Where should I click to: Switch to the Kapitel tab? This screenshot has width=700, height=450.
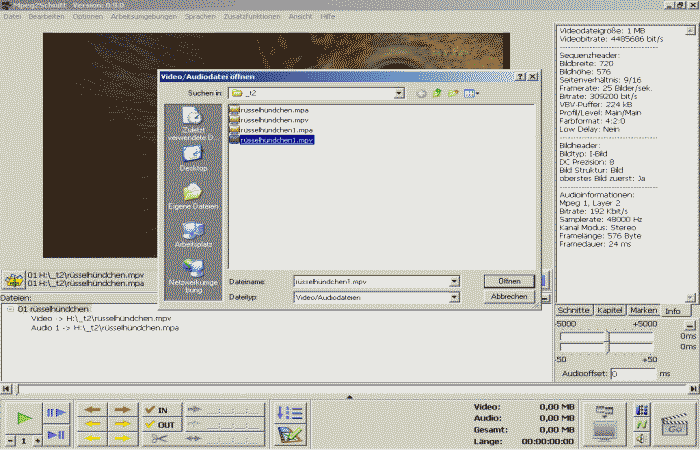tap(609, 311)
